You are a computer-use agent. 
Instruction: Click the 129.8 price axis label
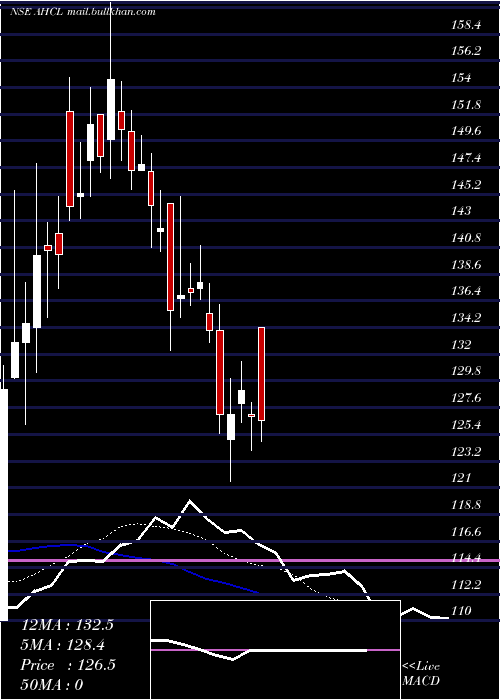click(x=467, y=371)
